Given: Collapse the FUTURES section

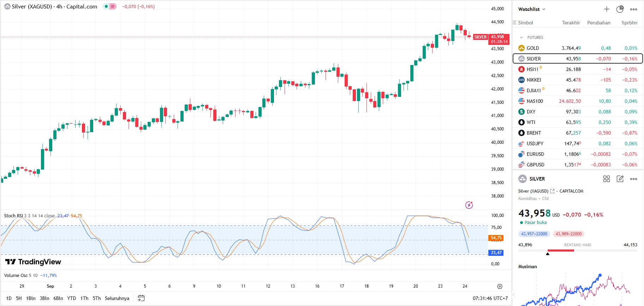Looking at the screenshot, I should (521, 37).
